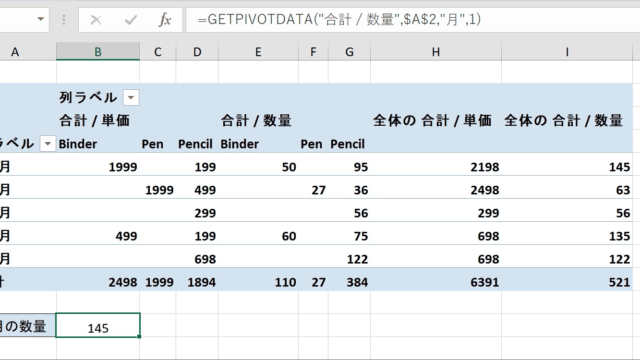Screen dimensions: 640x360
Task: Click the formula bar enter checkmark icon
Action: (x=131, y=20)
